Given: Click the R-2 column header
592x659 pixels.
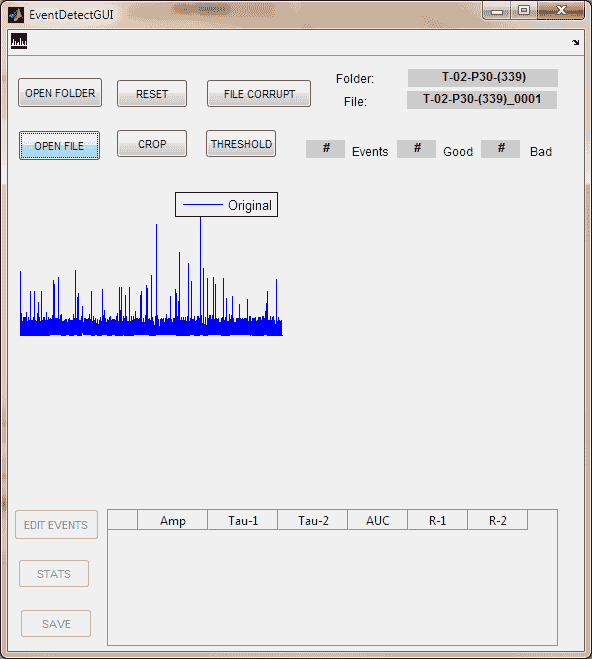Looking at the screenshot, I should click(497, 520).
